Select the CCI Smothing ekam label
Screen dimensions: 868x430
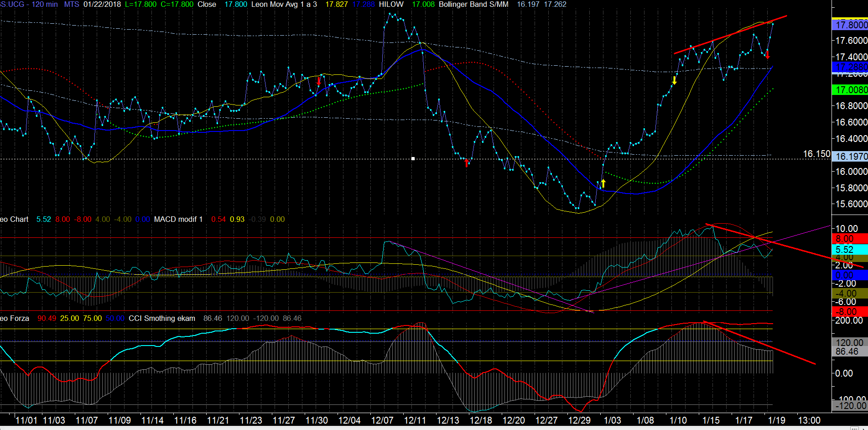tap(162, 318)
